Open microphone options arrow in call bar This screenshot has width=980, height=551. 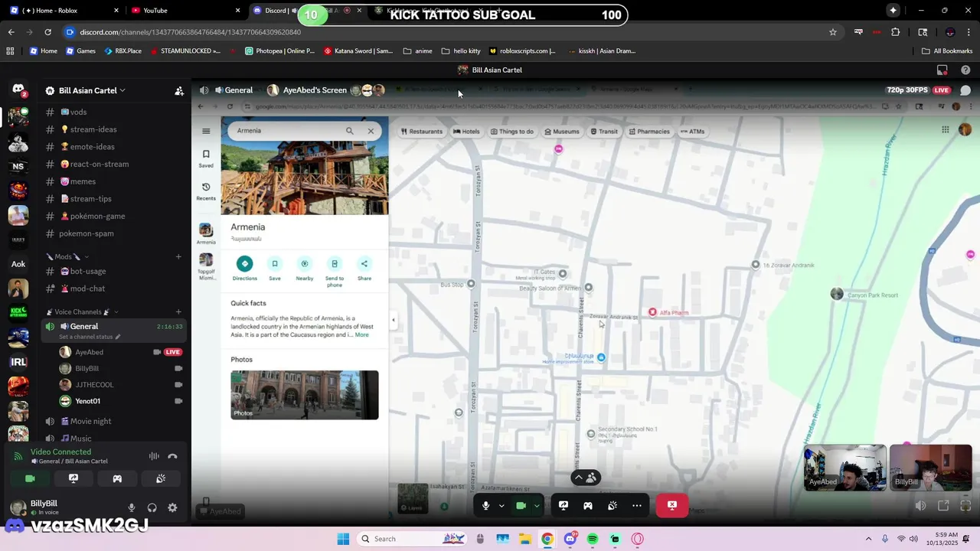501,505
